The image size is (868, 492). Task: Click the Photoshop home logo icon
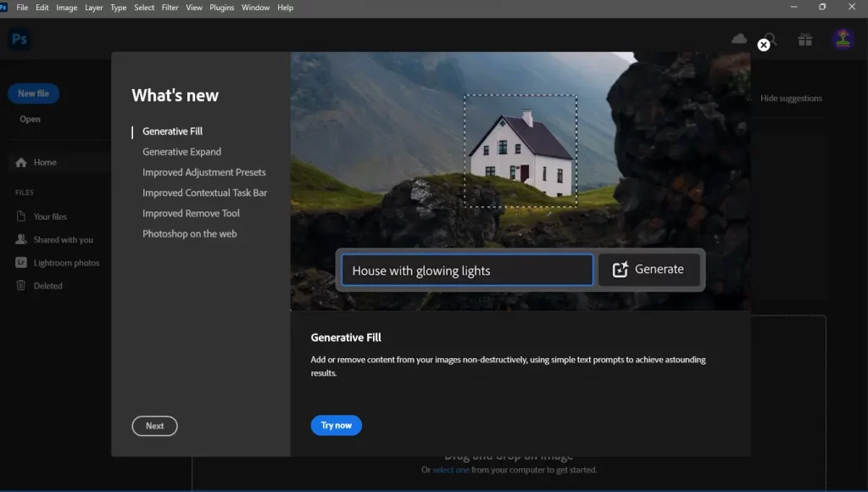[19, 39]
